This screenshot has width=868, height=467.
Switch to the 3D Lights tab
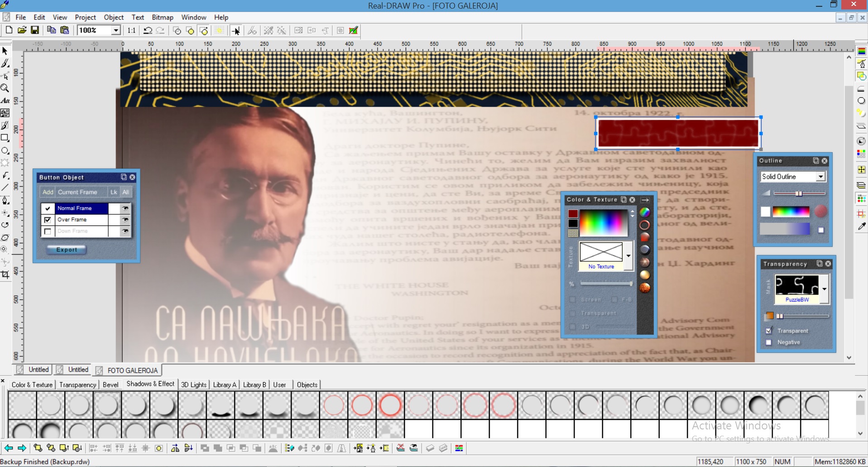tap(193, 385)
